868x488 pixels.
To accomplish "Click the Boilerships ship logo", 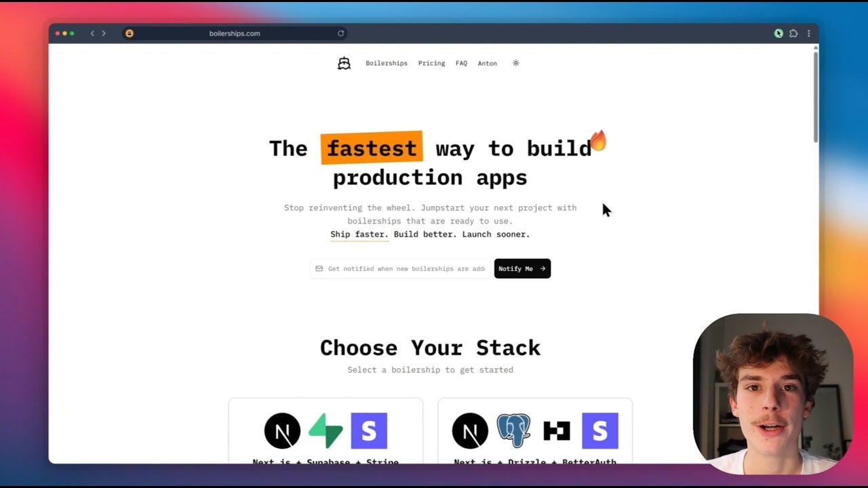I will 344,63.
